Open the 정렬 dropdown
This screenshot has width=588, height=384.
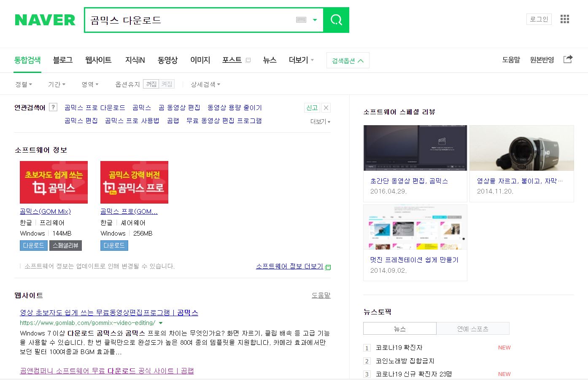24,84
